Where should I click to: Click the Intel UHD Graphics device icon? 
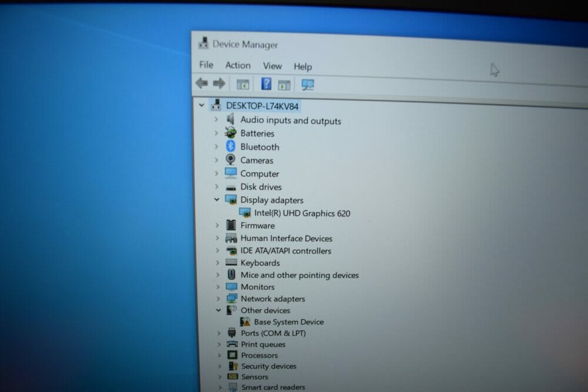(245, 213)
